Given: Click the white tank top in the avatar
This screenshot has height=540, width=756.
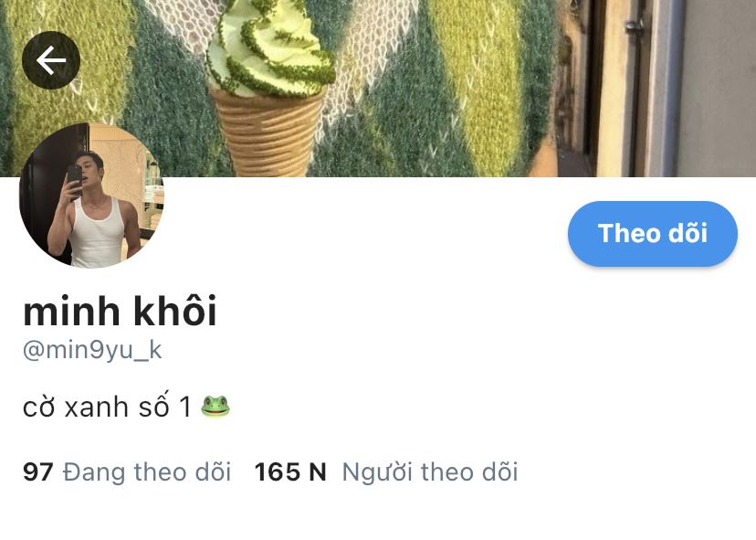Looking at the screenshot, I should [x=98, y=234].
